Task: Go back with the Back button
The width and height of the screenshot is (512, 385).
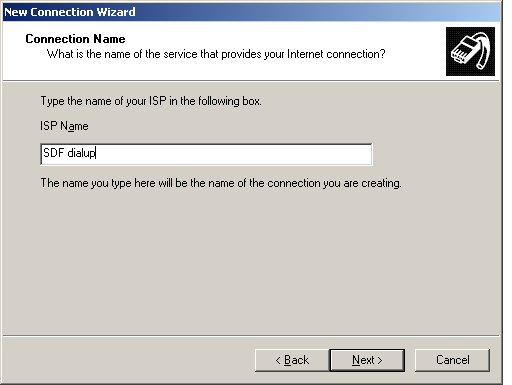Action: (x=292, y=360)
